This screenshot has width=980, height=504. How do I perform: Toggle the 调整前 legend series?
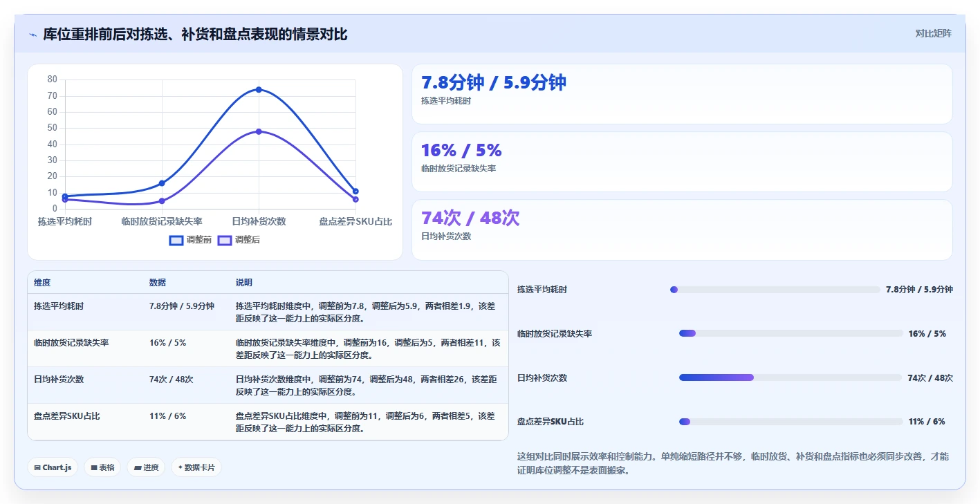(x=191, y=240)
